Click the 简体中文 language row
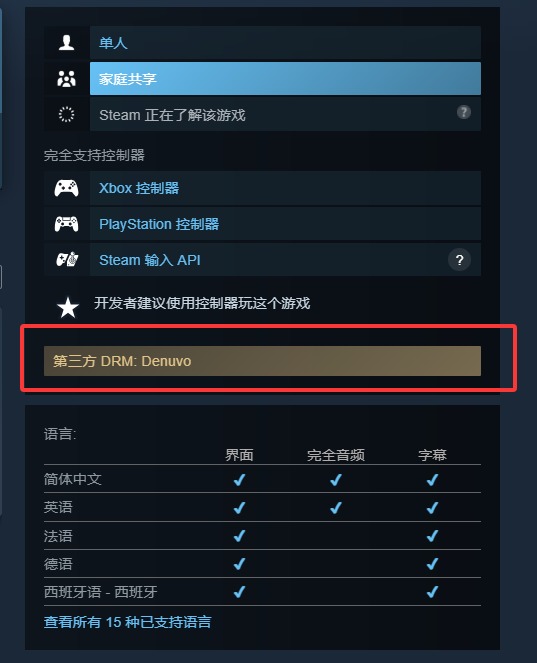This screenshot has height=663, width=537. tap(262, 479)
